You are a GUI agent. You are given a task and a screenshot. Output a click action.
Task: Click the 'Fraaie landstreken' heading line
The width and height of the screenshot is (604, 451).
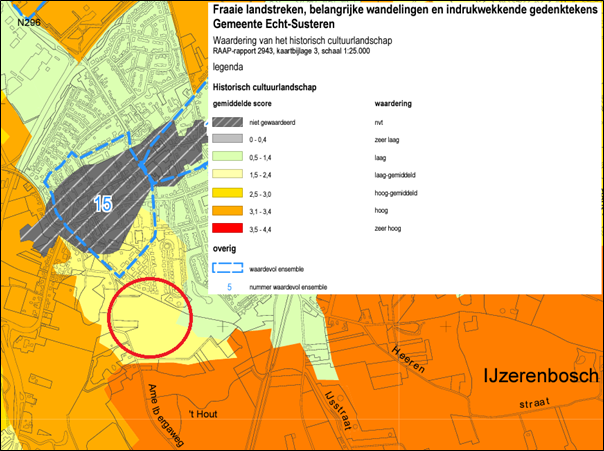pyautogui.click(x=405, y=10)
